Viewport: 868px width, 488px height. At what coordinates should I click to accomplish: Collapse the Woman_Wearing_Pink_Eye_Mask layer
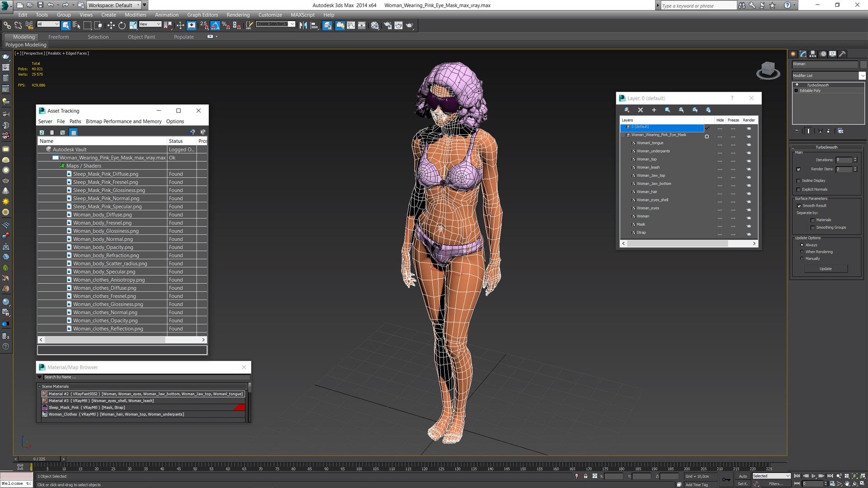[x=623, y=135]
